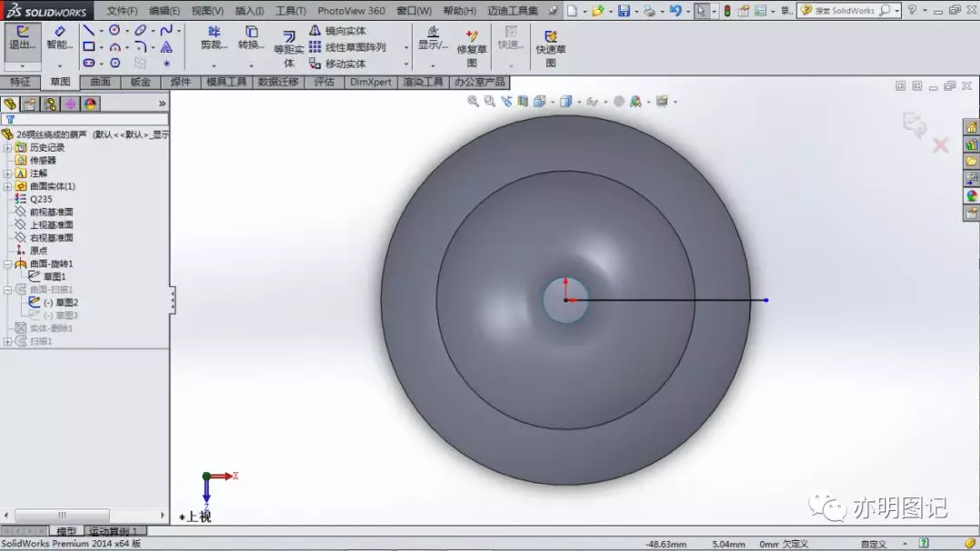
Task: Open the 编辑(E) menu
Action: 164,11
